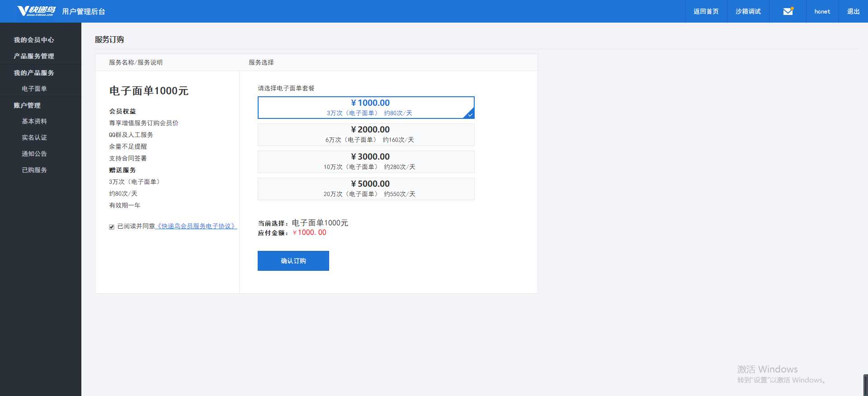Go to 实名认证 in the sidebar
Screen dimensions: 868x396
coord(34,137)
